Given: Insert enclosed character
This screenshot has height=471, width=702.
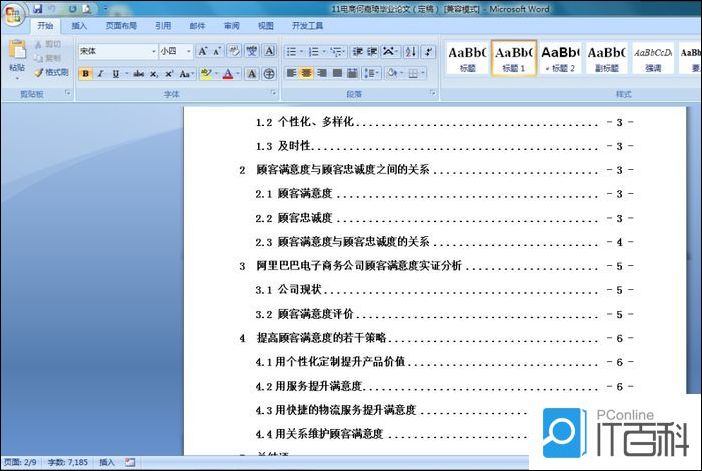Looking at the screenshot, I should (269, 73).
